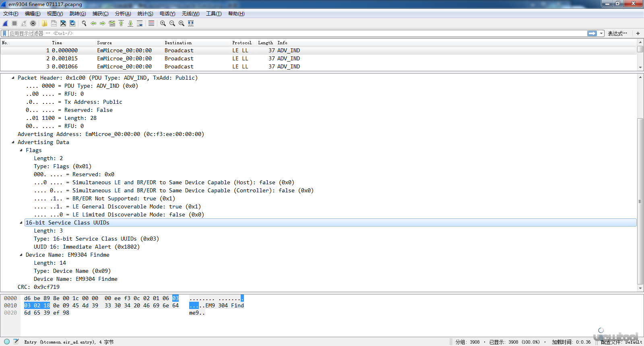The image size is (644, 346).
Task: Open the 分析(A) menu
Action: [x=123, y=14]
